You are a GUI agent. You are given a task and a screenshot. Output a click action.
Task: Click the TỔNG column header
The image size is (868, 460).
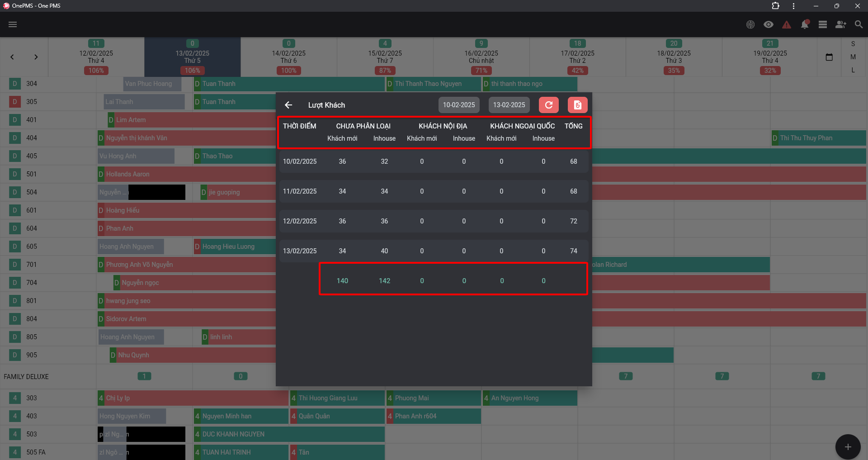click(574, 126)
